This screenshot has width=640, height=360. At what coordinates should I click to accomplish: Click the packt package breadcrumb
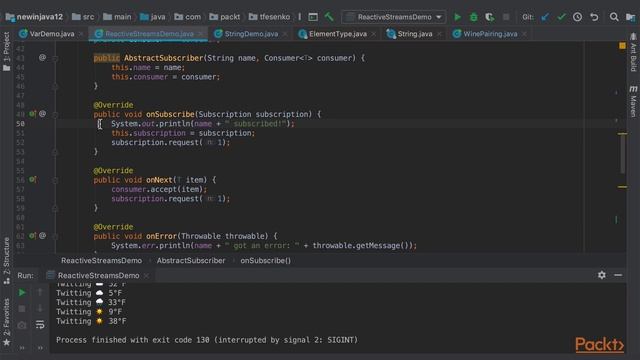pos(224,17)
